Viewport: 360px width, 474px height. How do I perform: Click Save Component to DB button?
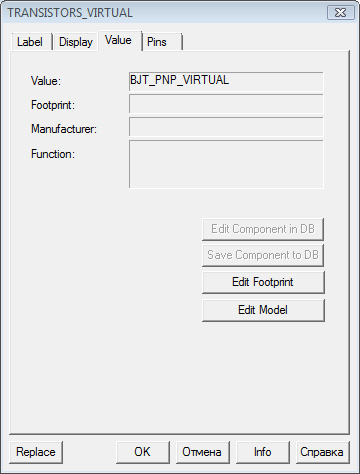263,255
